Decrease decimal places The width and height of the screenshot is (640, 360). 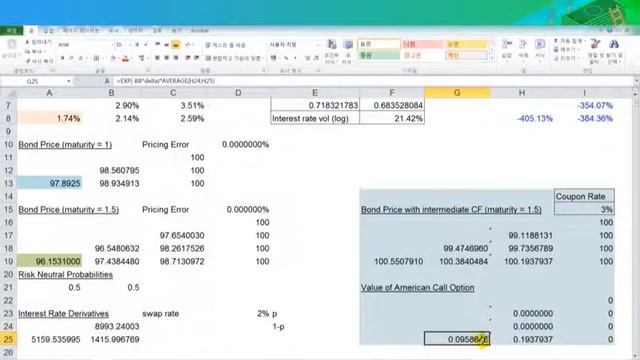(x=316, y=58)
